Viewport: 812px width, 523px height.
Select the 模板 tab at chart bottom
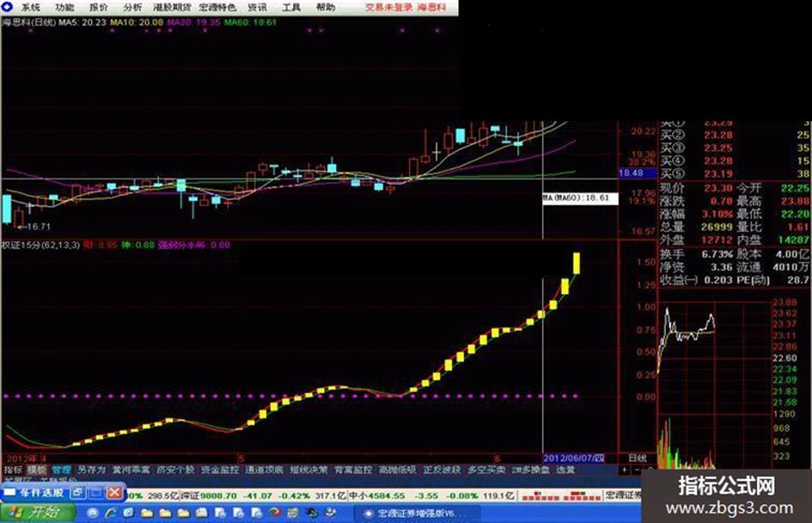click(x=37, y=470)
